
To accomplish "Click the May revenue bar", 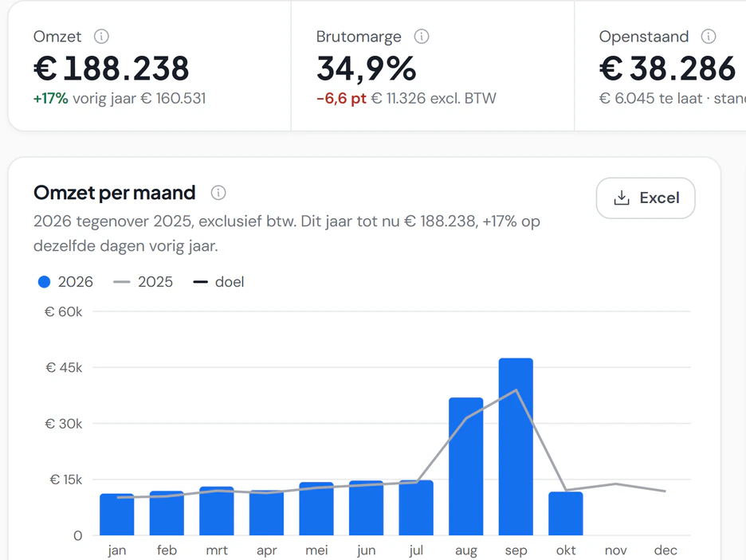I will tap(316, 509).
